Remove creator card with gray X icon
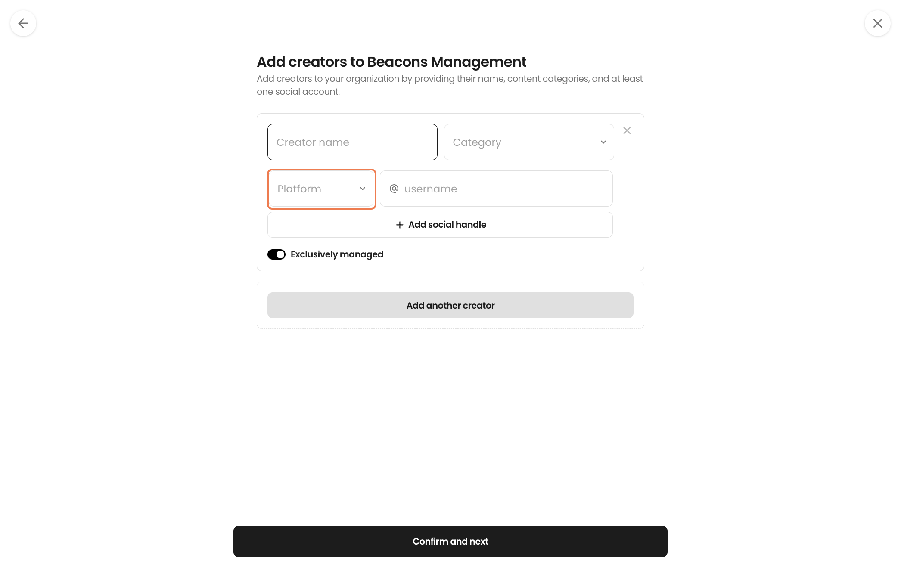 [x=627, y=130]
